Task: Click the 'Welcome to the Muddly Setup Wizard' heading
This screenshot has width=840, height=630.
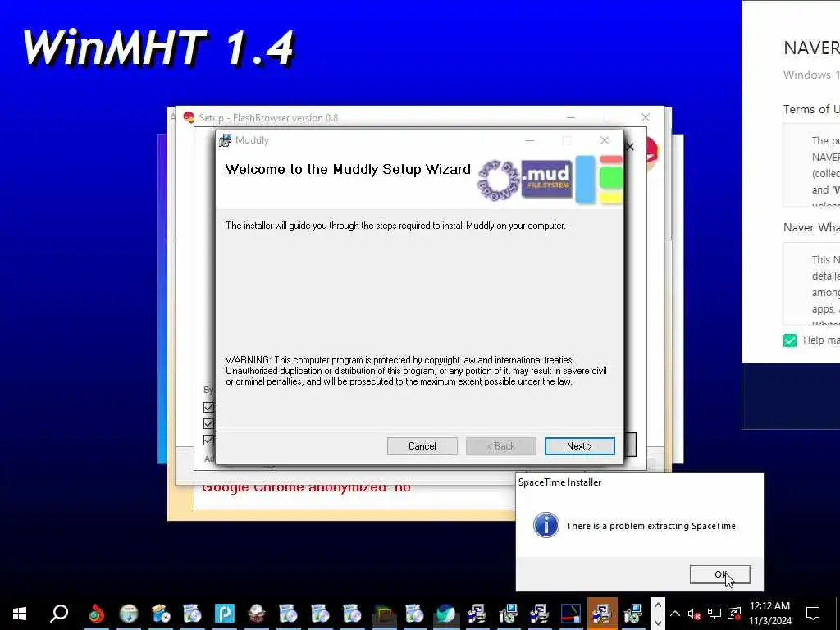Action: pyautogui.click(x=348, y=169)
